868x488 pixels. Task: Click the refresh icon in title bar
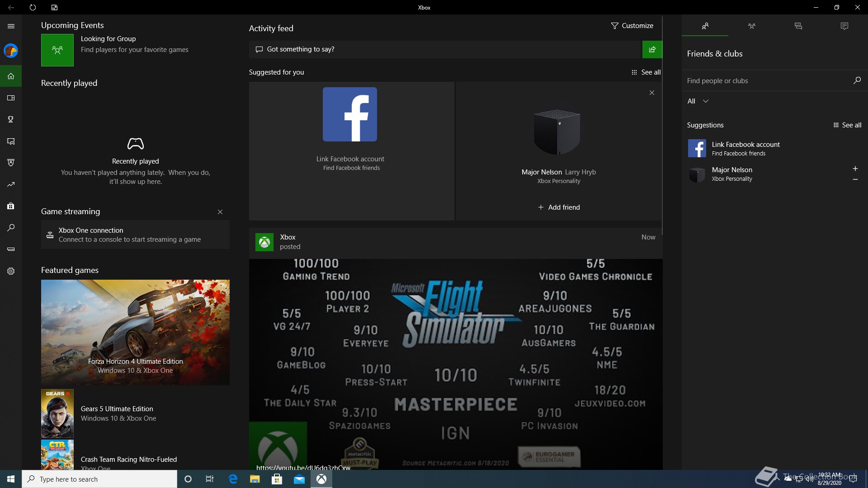click(x=33, y=7)
